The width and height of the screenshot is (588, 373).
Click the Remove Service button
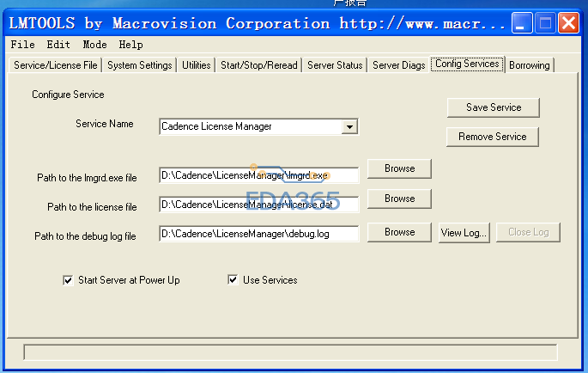coord(493,137)
